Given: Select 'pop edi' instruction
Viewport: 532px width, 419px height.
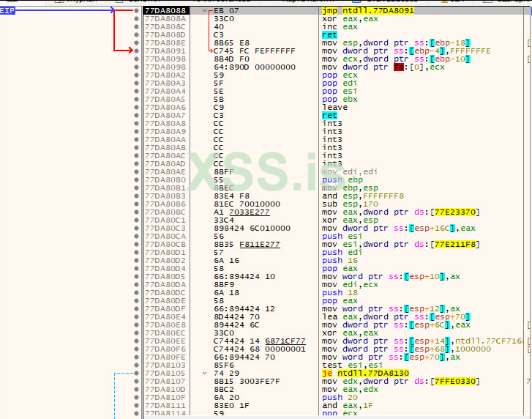Looking at the screenshot, I should pyautogui.click(x=340, y=84).
